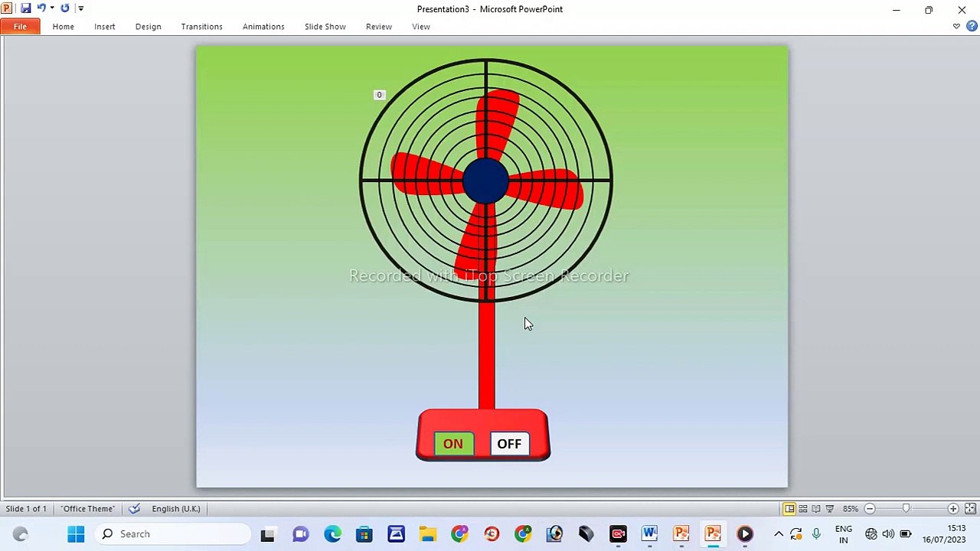Open Microsoft Word from taskbar
The height and width of the screenshot is (551, 980).
(649, 534)
